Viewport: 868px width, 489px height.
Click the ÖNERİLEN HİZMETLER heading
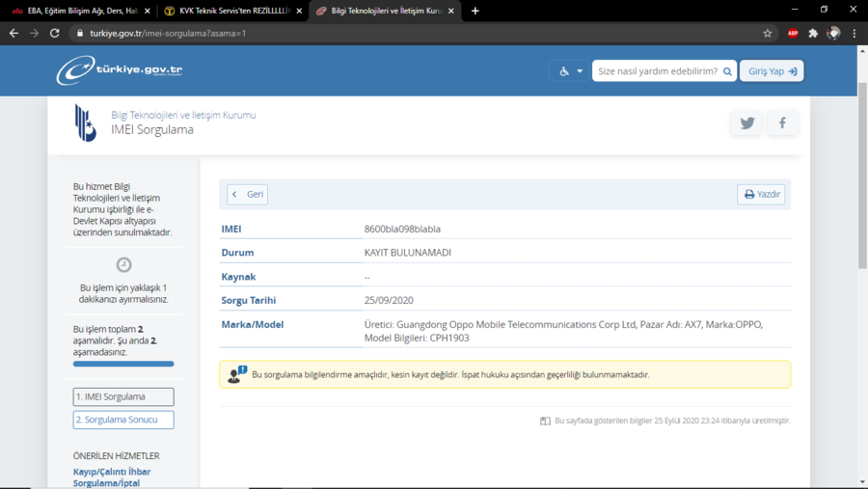[x=117, y=456]
